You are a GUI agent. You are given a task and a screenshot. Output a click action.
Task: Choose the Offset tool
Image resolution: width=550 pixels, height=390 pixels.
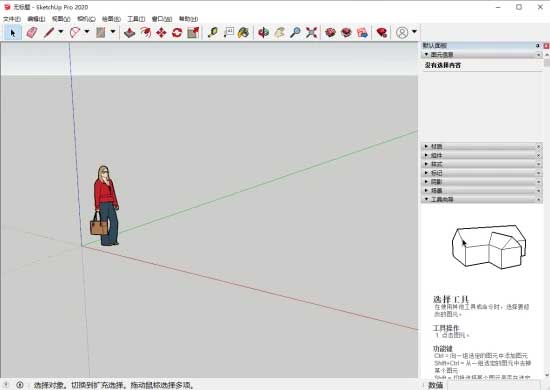(146, 33)
